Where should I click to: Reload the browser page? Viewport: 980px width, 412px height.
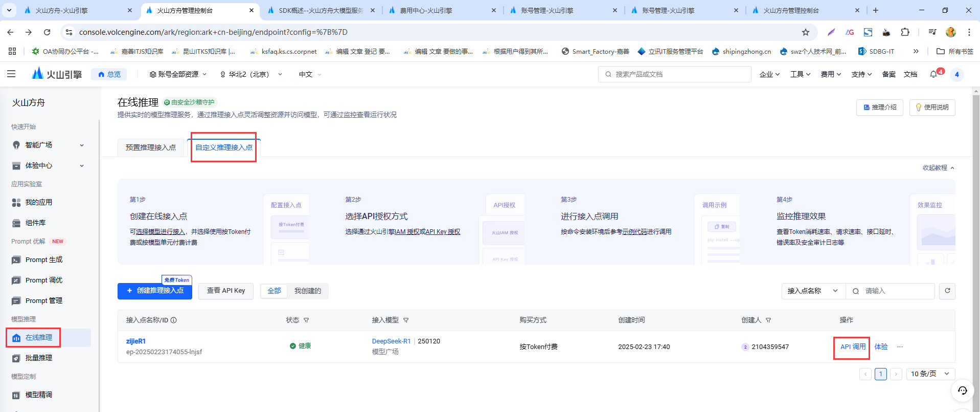(x=47, y=32)
